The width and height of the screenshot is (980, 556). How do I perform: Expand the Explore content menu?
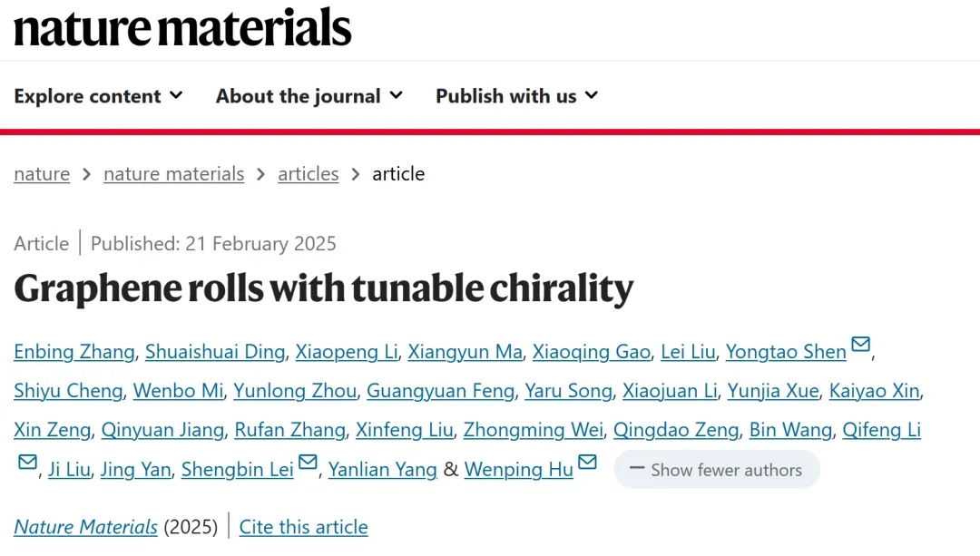point(99,96)
